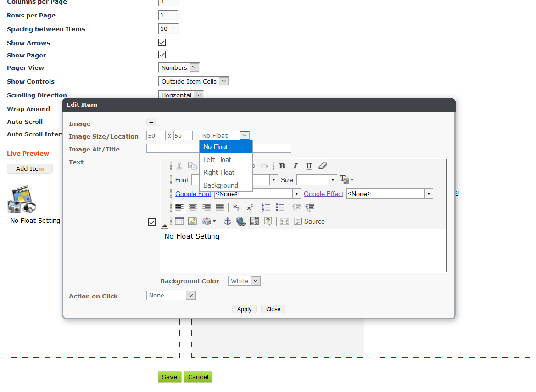Uncheck the Show Arrows checkbox

point(162,42)
